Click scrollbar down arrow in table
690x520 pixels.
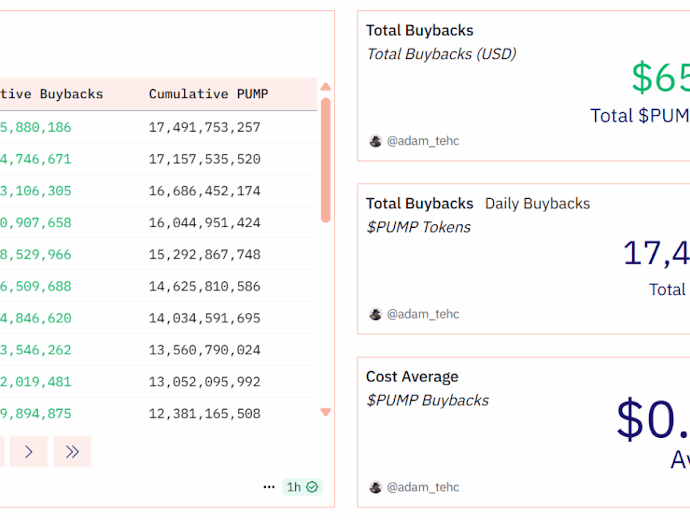click(326, 412)
